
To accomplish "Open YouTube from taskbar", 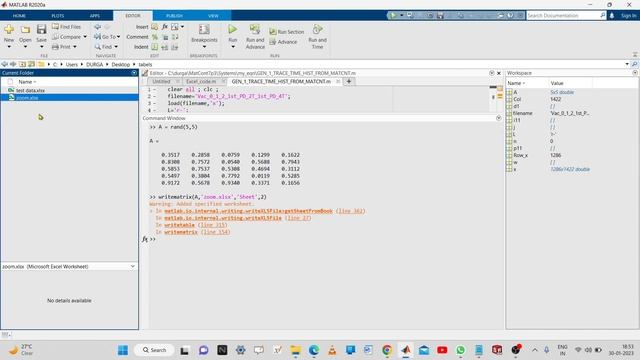I will tap(442, 350).
